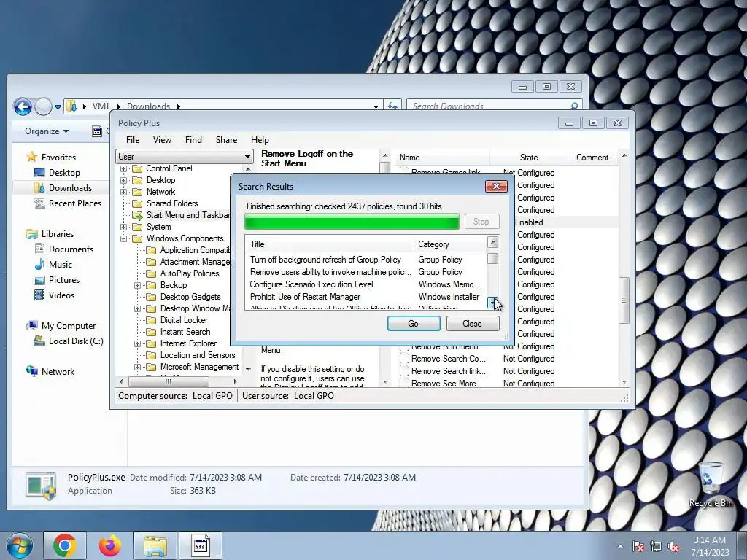747x560 pixels.
Task: Select 'Configure Scenario Execution Level' result
Action: [x=311, y=284]
